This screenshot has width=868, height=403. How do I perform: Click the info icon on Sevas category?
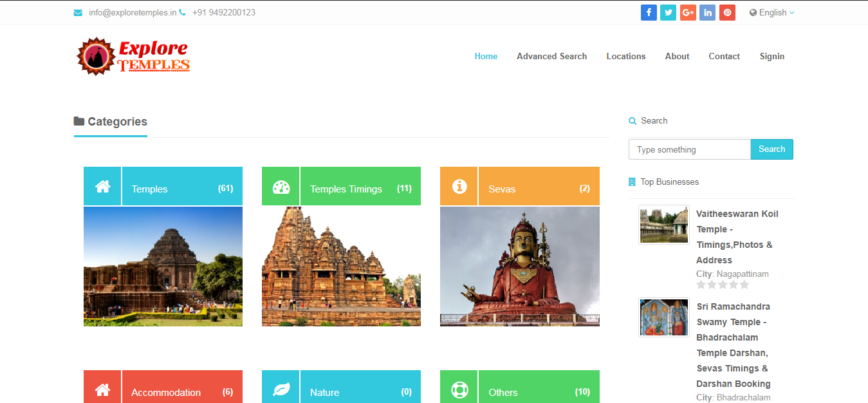pyautogui.click(x=459, y=187)
